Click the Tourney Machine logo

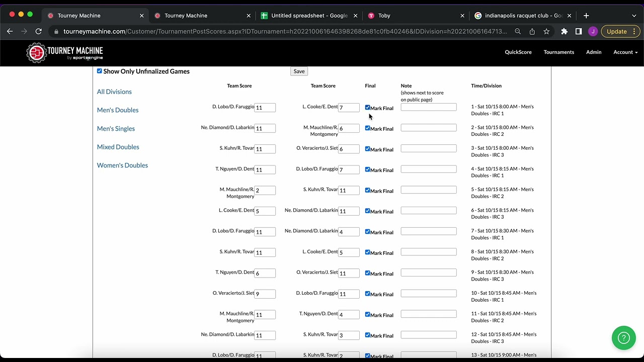tap(64, 52)
